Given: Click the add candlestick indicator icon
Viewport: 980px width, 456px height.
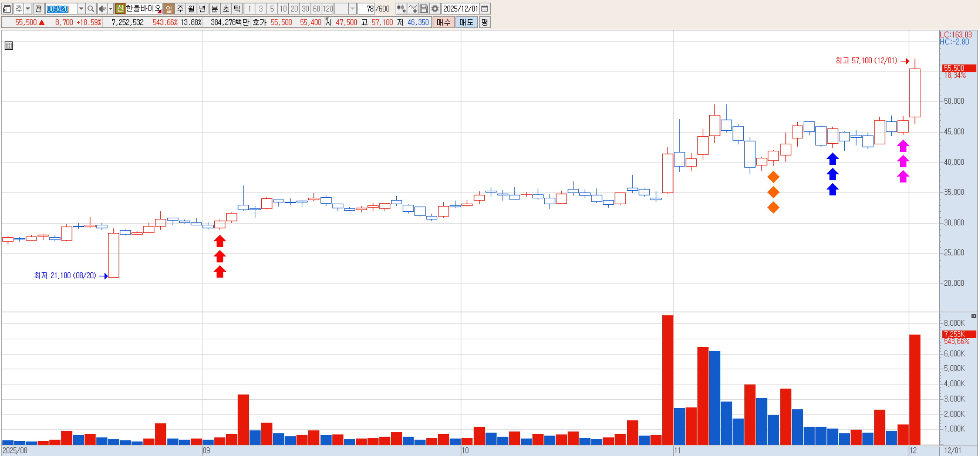Looking at the screenshot, I should point(401,9).
